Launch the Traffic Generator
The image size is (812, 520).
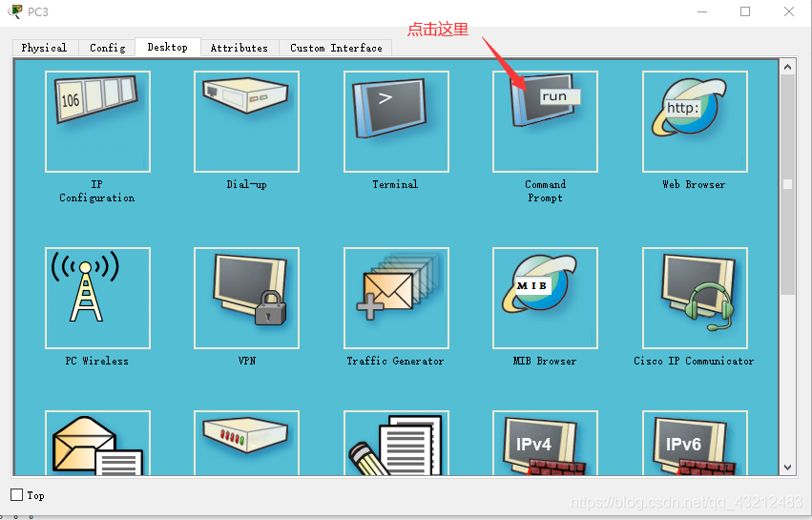(396, 299)
